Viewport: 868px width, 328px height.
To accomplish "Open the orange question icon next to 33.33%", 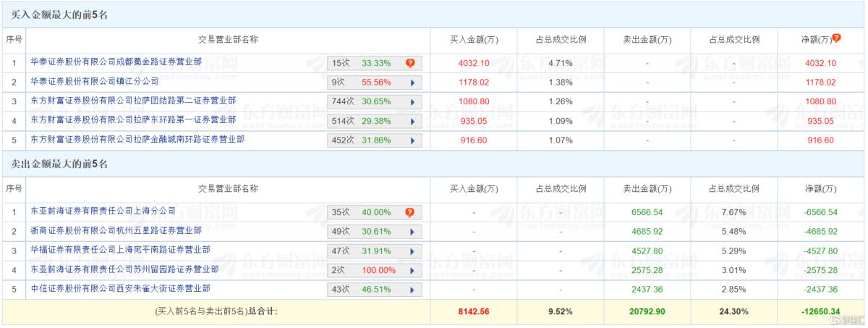I will coord(410,63).
